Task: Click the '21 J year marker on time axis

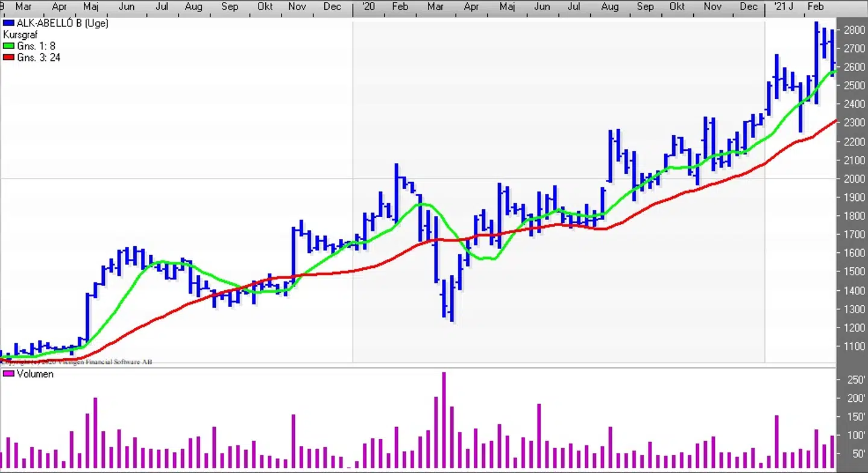Action: 784,7
